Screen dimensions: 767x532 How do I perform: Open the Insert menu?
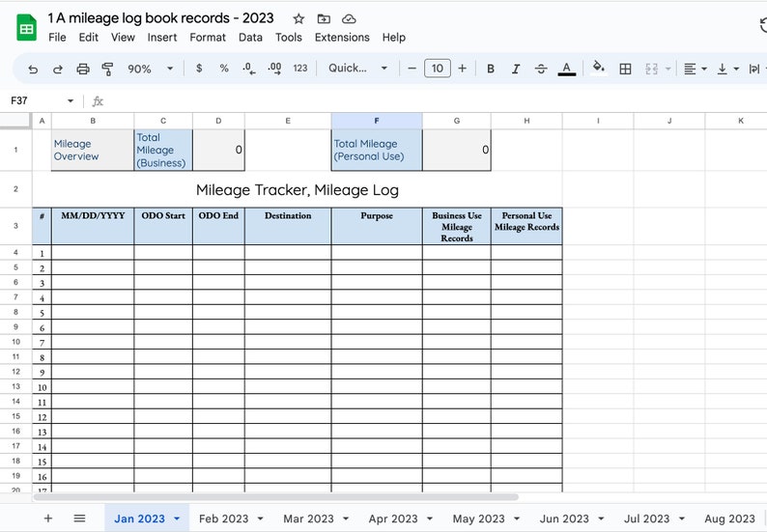[x=162, y=38]
